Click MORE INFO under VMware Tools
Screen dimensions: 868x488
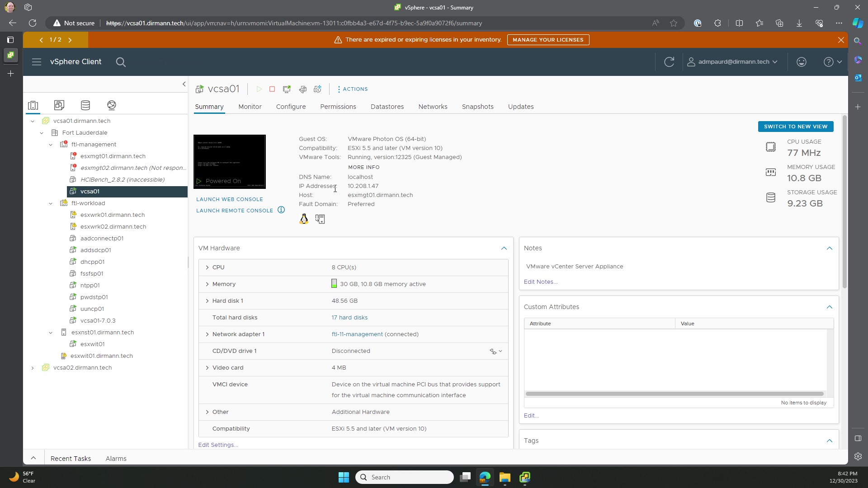tap(364, 167)
